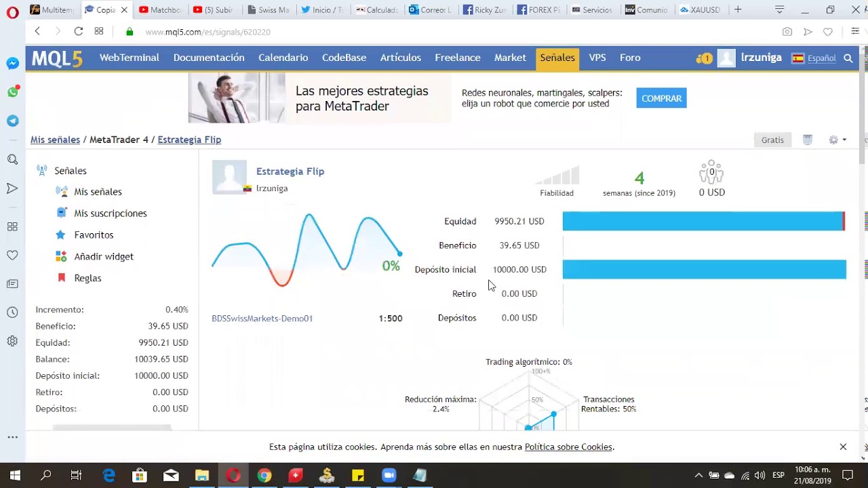Click the signal growth chart
Image resolution: width=868 pixels, height=488 pixels.
(x=307, y=249)
